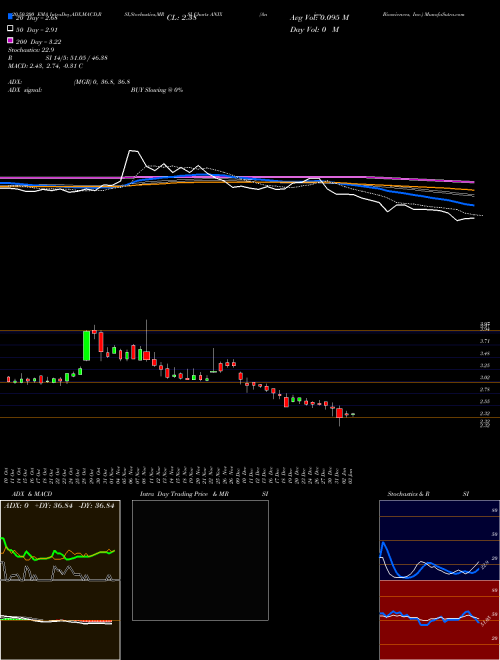Click the '(MGR) 0, 36.8, 36.8' ADX values
The height and width of the screenshot is (660, 500).
[101, 82]
